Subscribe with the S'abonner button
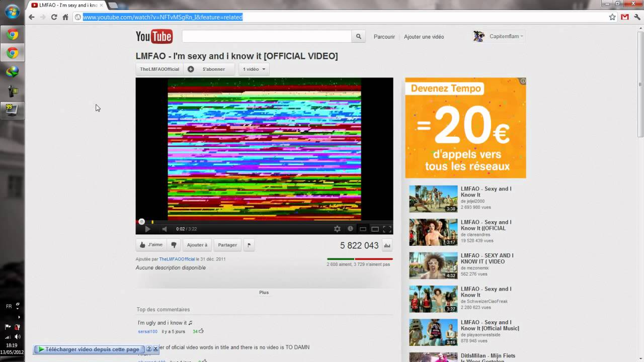 [213, 69]
